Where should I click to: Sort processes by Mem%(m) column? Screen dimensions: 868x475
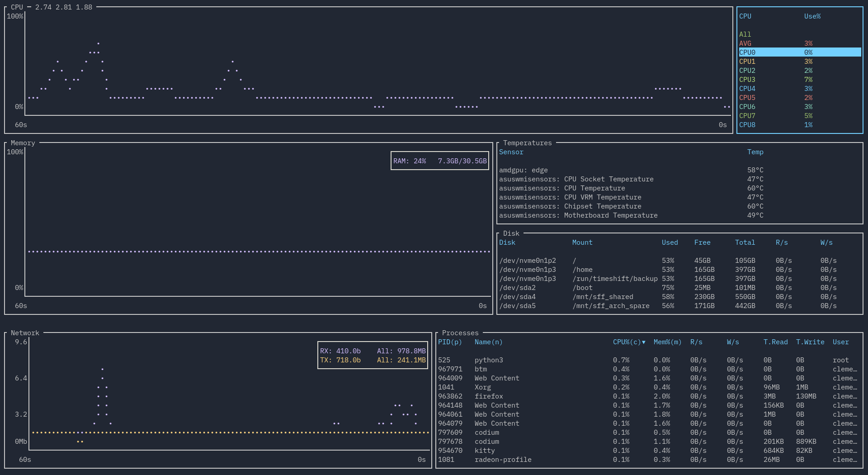(667, 342)
